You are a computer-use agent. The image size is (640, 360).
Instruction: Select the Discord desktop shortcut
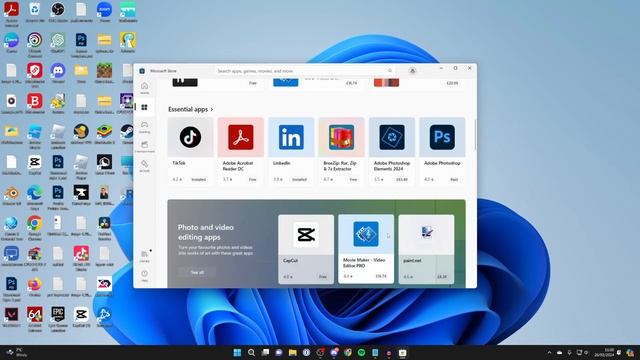point(58,73)
